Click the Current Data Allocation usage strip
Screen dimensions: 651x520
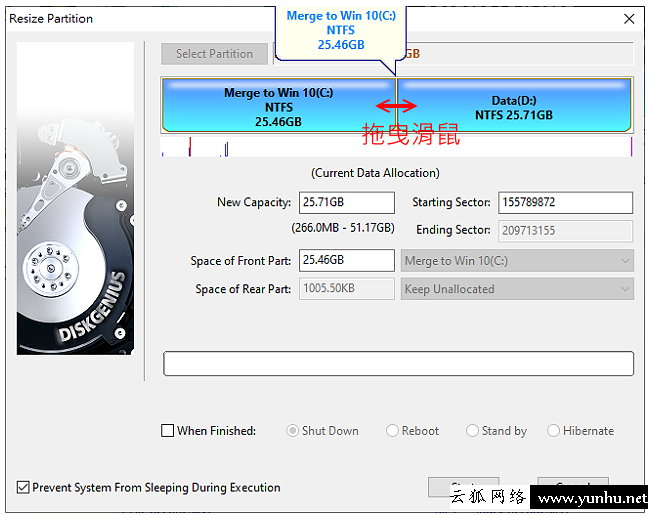coord(396,147)
